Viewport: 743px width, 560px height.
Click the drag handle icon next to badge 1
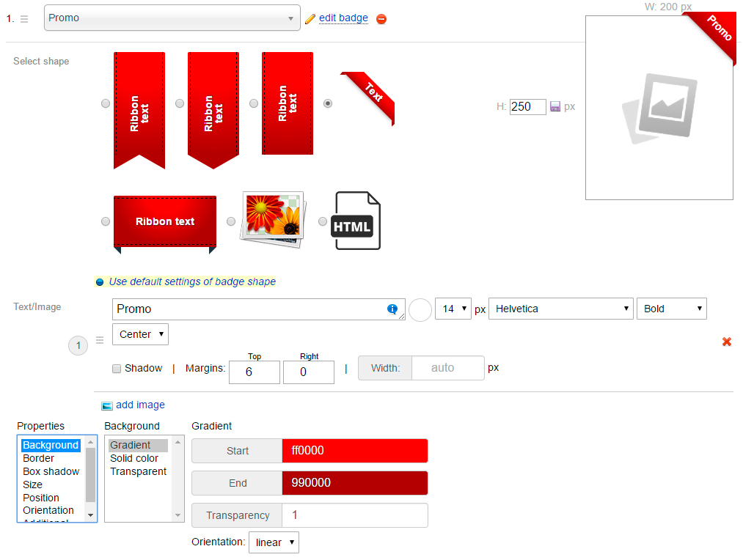pos(24,19)
